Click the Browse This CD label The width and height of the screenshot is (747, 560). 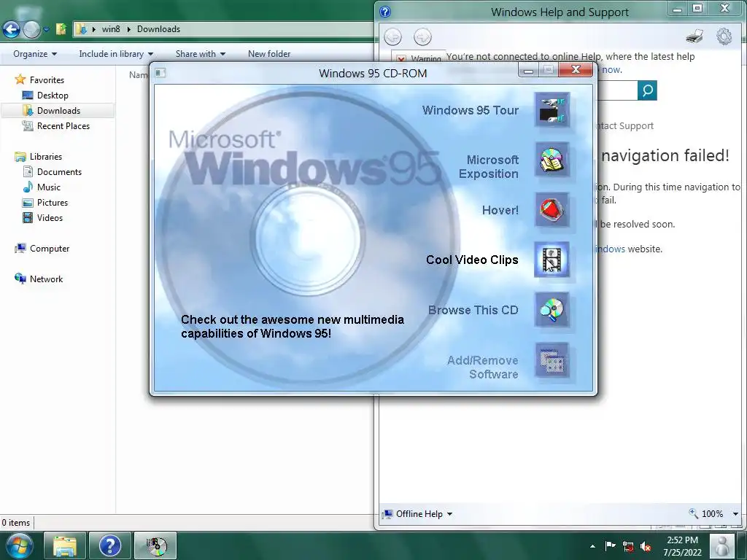click(473, 310)
